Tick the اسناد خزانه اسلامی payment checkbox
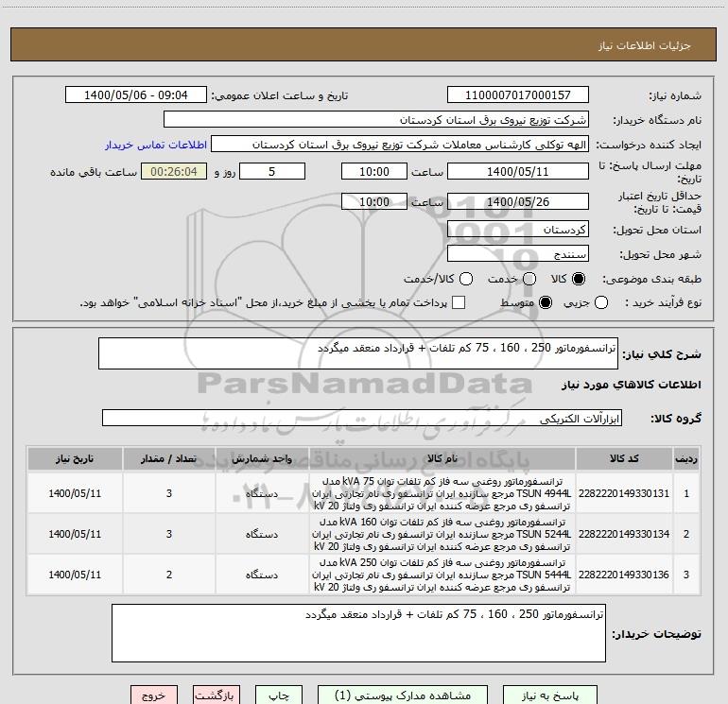 point(459,302)
